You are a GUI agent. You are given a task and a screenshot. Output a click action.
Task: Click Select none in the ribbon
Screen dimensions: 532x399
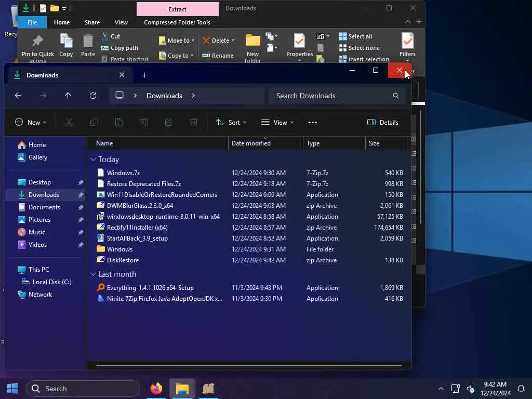point(360,48)
